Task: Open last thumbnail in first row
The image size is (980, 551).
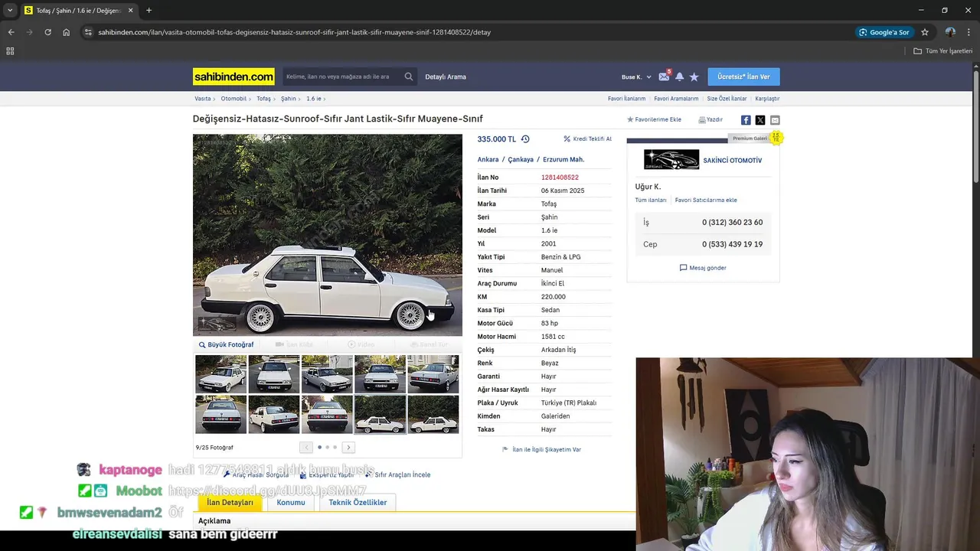Action: [433, 373]
